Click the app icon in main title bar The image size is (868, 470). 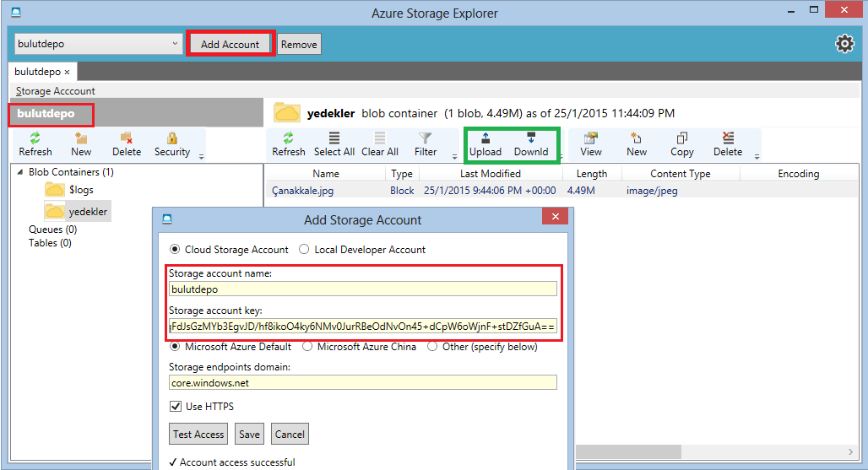16,12
